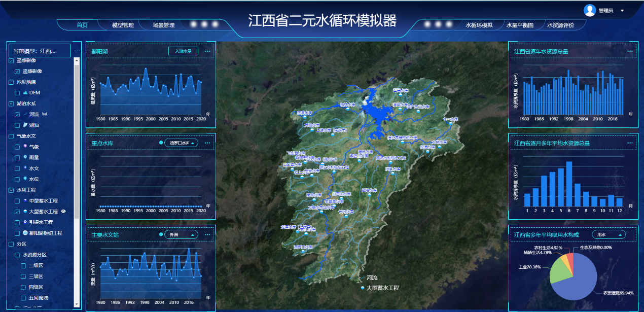This screenshot has height=312, width=644.
Task: Check the 五河流域 checkbox
Action: click(x=23, y=298)
